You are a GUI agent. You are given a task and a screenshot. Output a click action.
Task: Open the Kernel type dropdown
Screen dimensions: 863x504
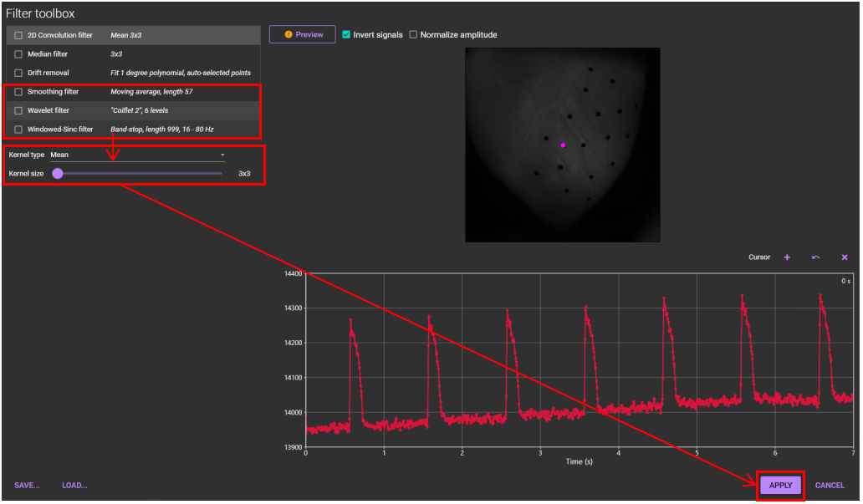[137, 155]
